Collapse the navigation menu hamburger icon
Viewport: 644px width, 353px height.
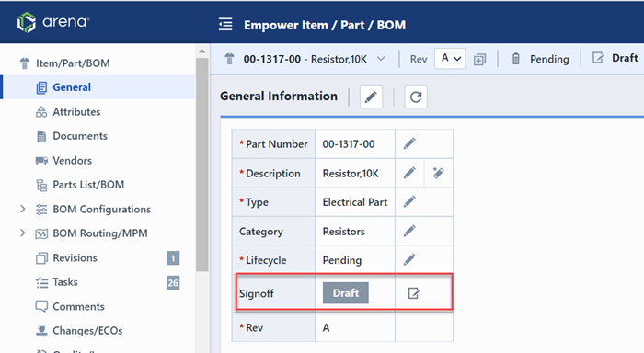tap(225, 25)
